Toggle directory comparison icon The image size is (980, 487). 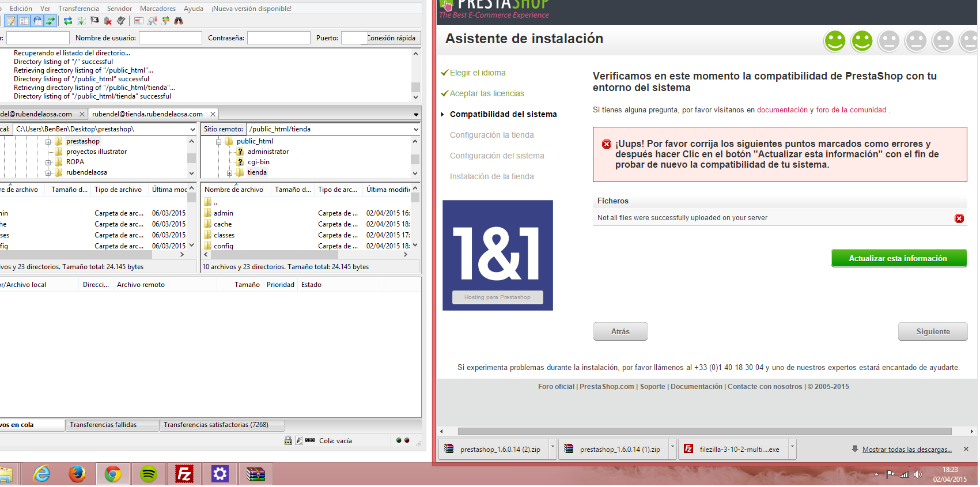point(152,21)
